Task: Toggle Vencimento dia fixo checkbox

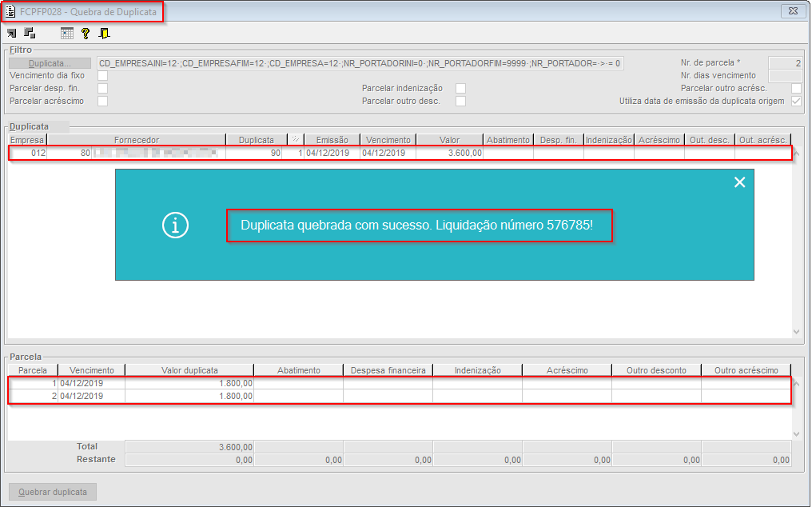Action: 102,76
